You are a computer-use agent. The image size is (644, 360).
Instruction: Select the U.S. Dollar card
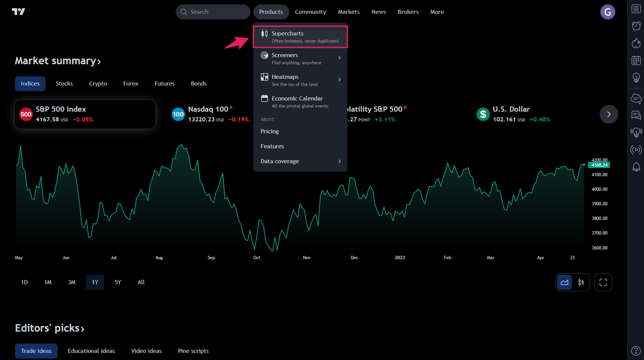[x=513, y=114]
